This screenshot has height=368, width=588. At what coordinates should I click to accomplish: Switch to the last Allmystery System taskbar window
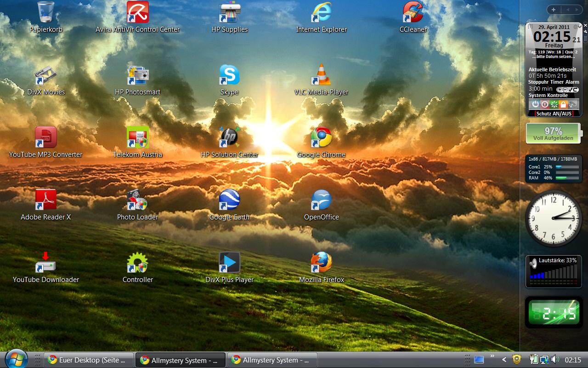click(x=272, y=360)
